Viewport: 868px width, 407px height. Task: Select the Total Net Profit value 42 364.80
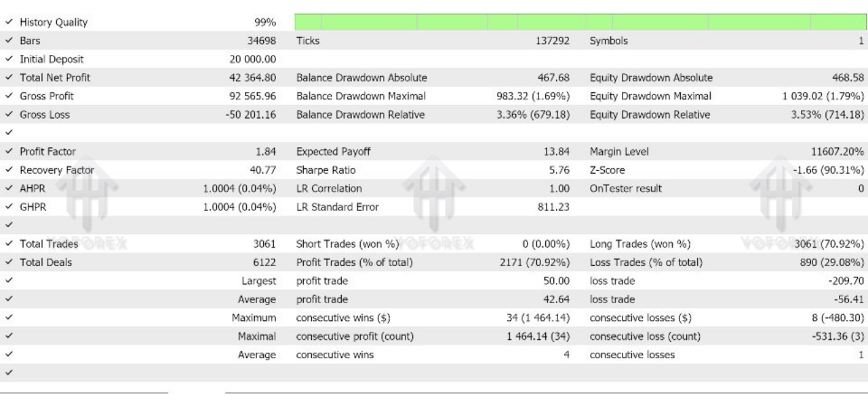pos(253,78)
